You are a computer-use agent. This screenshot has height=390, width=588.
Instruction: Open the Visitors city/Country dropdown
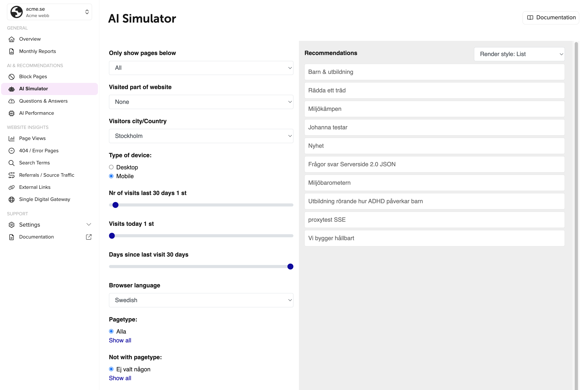201,136
